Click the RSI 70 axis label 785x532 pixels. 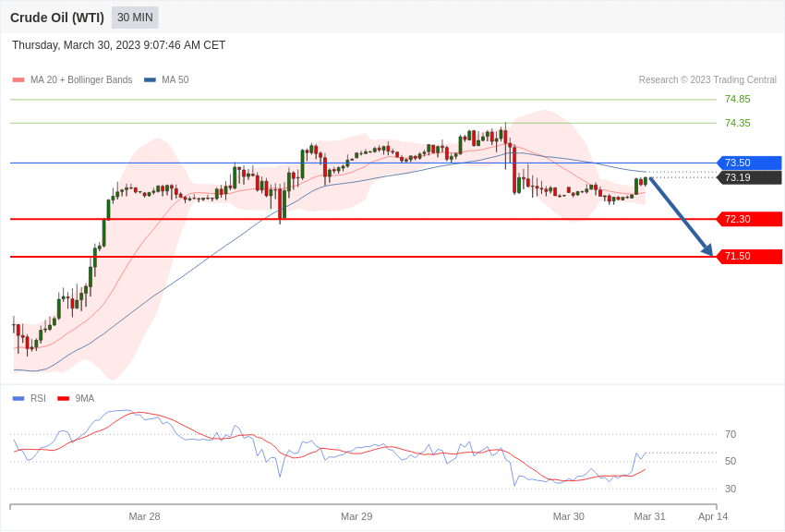point(731,434)
